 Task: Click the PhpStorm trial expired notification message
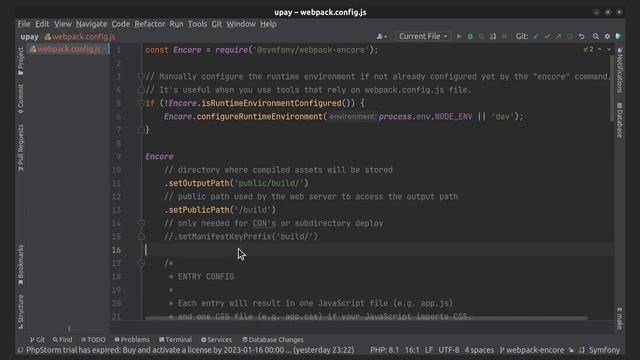coord(190,350)
